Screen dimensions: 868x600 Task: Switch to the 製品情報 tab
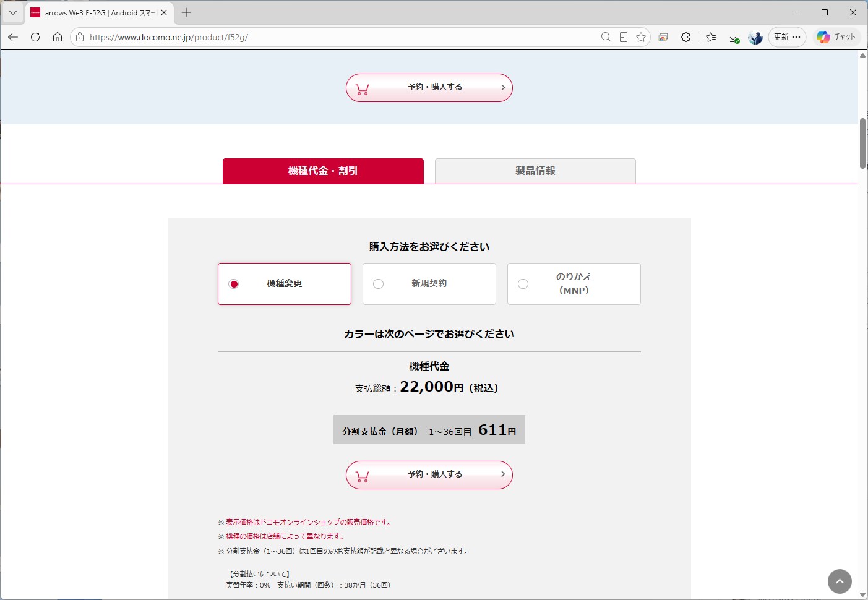pos(535,171)
